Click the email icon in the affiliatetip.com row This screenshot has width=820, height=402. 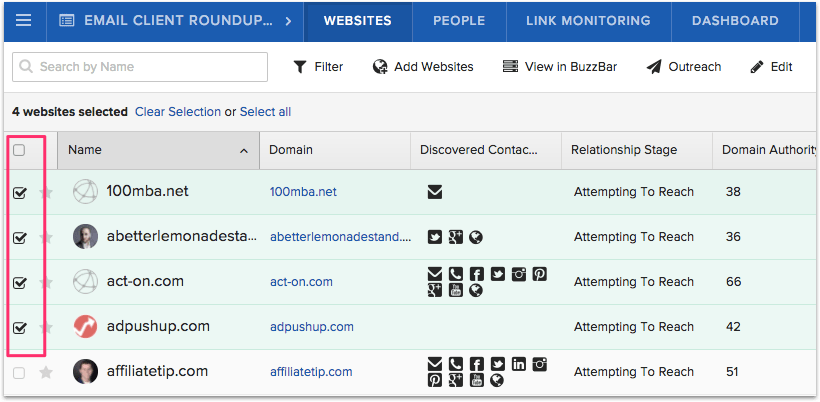(x=435, y=363)
